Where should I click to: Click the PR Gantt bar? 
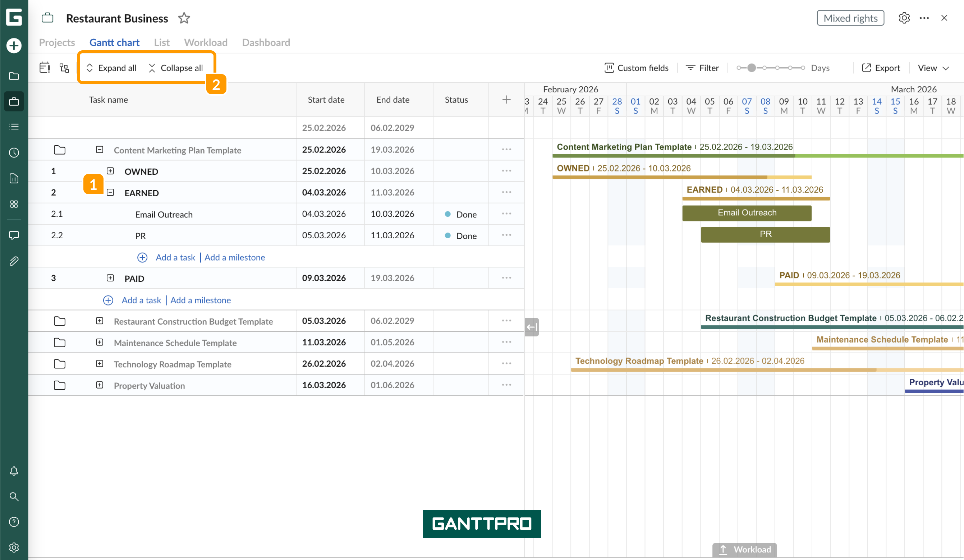766,234
